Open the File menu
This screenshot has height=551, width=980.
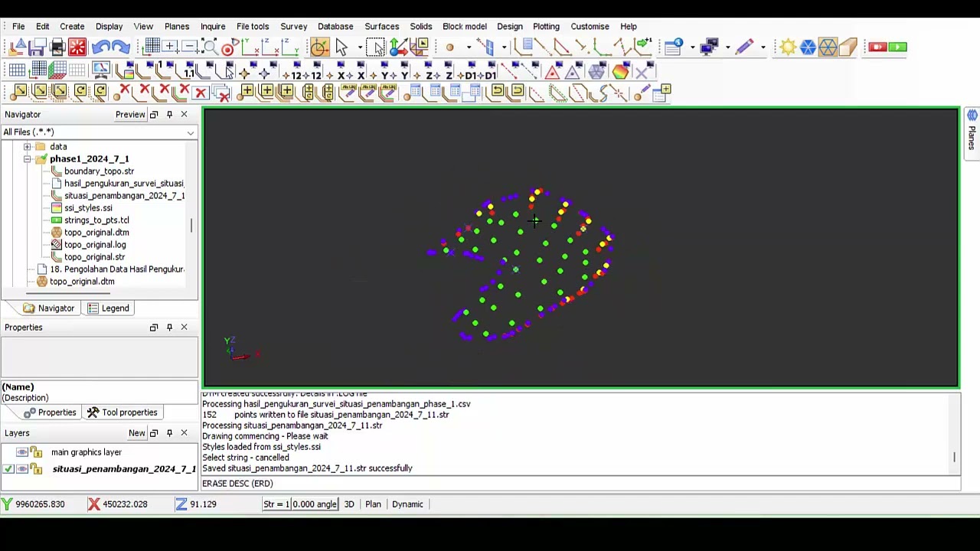tap(18, 26)
